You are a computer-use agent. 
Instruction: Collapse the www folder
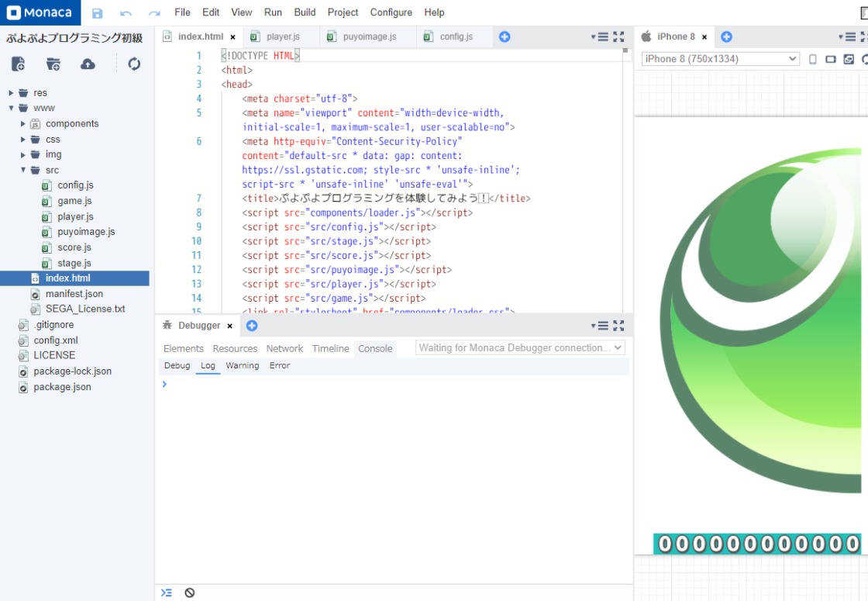(11, 108)
